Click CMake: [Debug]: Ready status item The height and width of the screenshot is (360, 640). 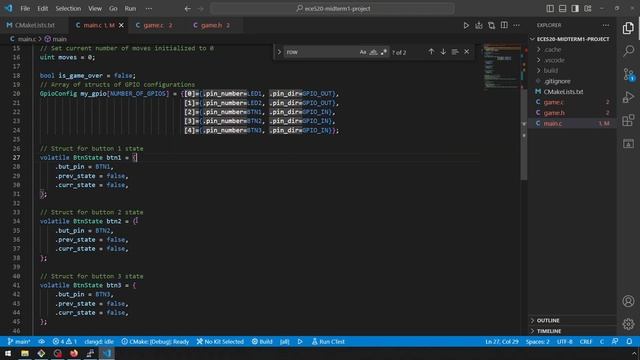pos(155,342)
